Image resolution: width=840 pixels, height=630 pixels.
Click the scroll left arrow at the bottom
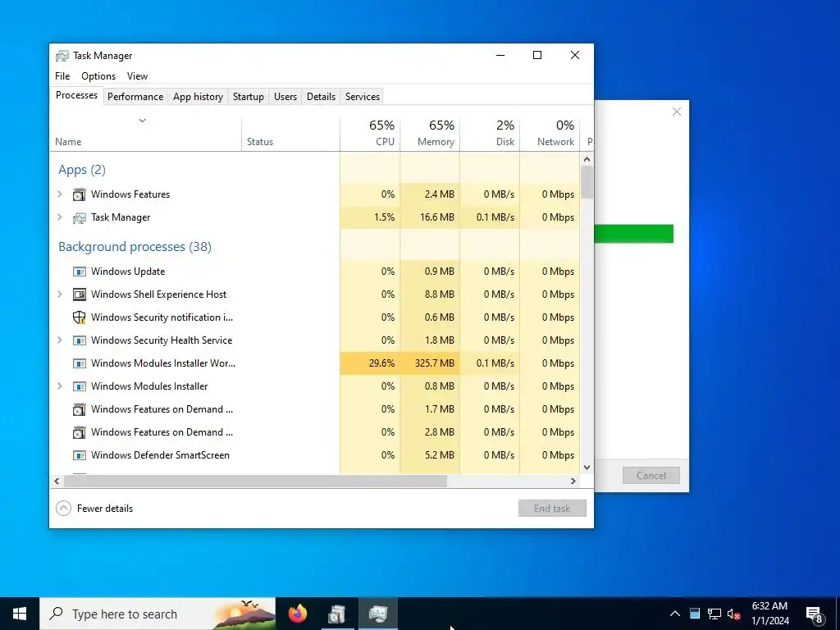point(57,481)
